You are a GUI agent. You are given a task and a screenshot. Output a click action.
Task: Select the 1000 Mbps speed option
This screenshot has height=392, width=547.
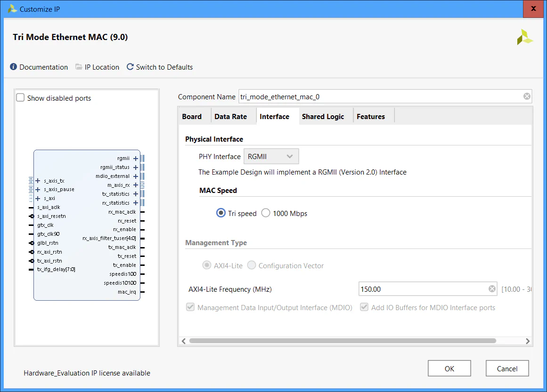265,213
